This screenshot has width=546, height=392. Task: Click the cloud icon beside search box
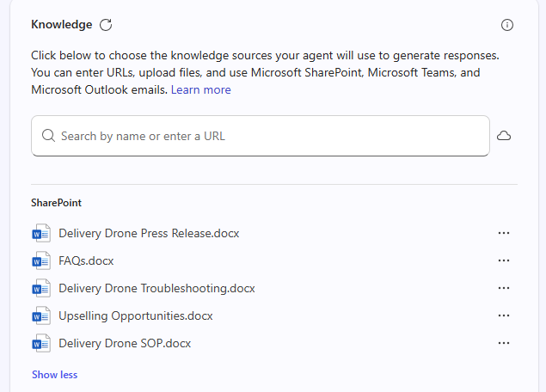coord(504,136)
